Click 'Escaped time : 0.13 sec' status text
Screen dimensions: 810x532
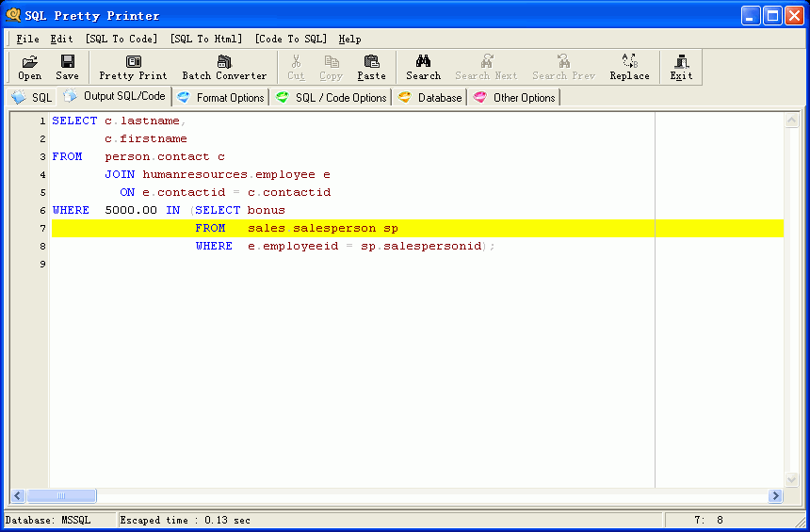(x=186, y=520)
